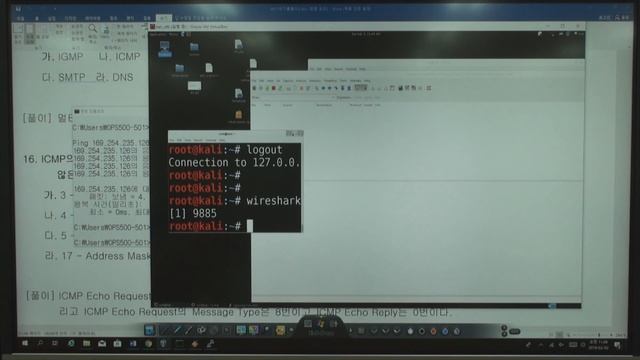The height and width of the screenshot is (360, 640).
Task: Open the Windows Start menu
Action: click(x=25, y=344)
